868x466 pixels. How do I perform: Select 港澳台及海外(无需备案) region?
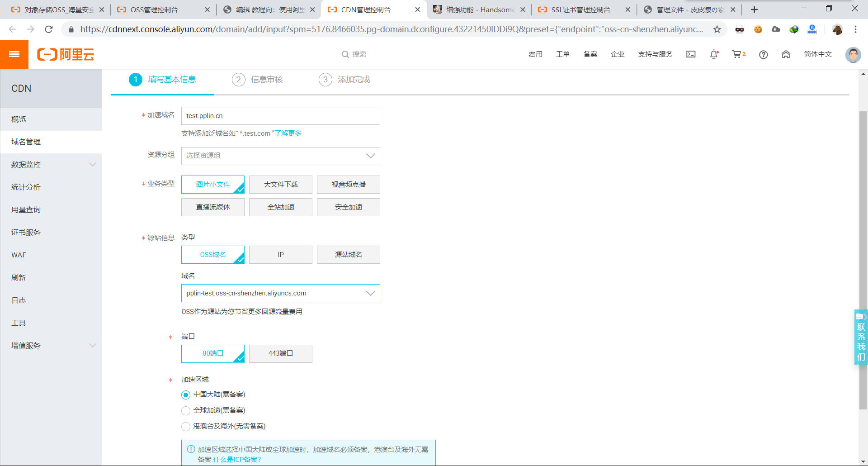click(185, 426)
